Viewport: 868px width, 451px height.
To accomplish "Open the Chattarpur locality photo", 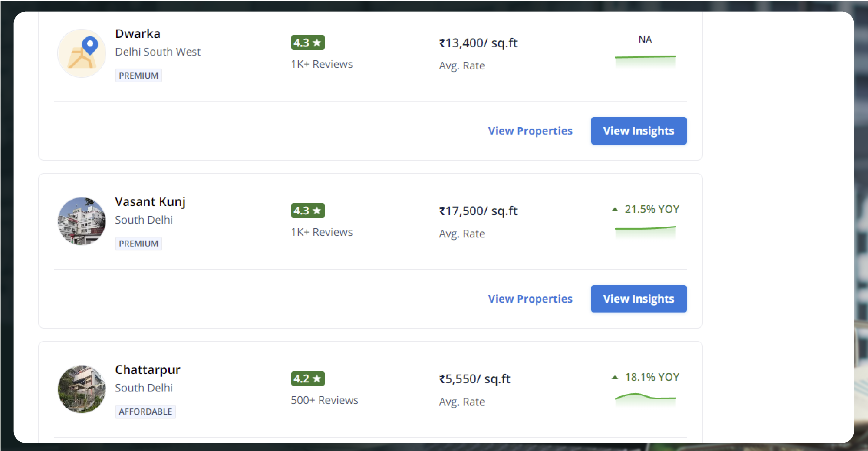I will 82,389.
